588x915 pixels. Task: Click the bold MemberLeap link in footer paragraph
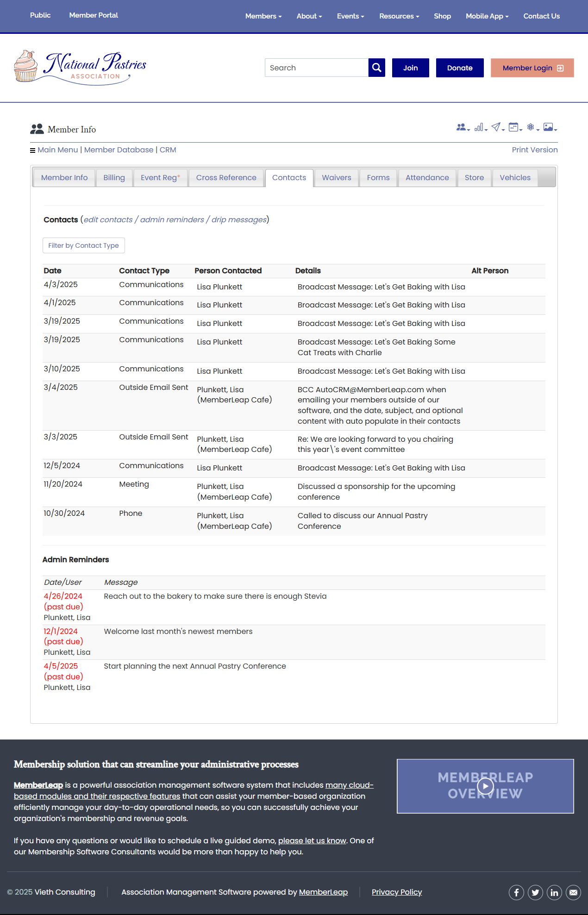click(38, 785)
